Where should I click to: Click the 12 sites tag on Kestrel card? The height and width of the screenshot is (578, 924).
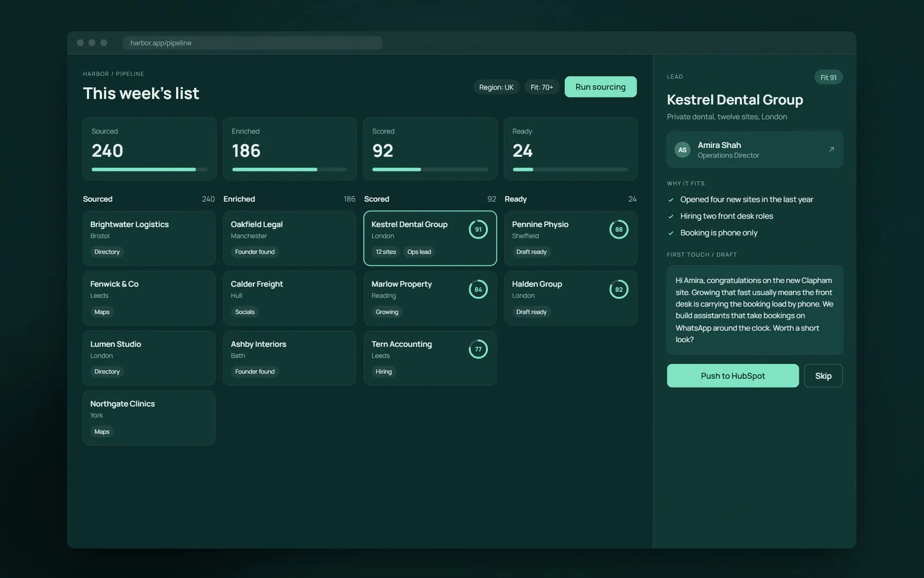pos(386,252)
